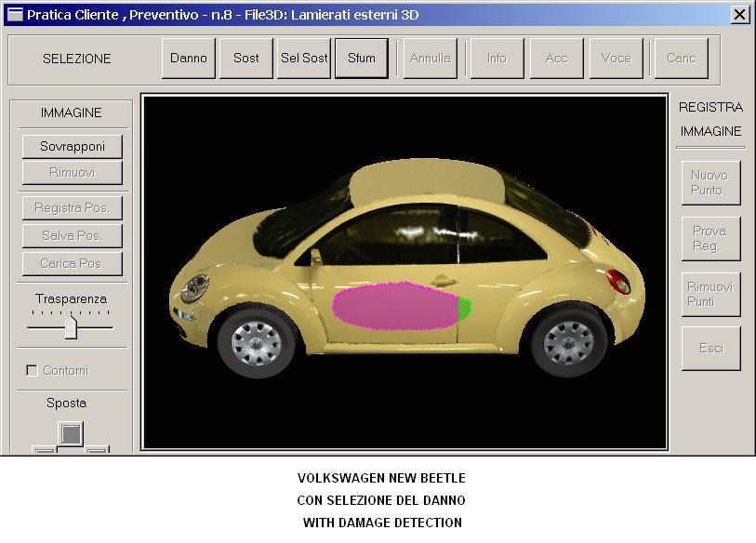
Task: Click the Sposta up arrow square
Action: [x=71, y=434]
